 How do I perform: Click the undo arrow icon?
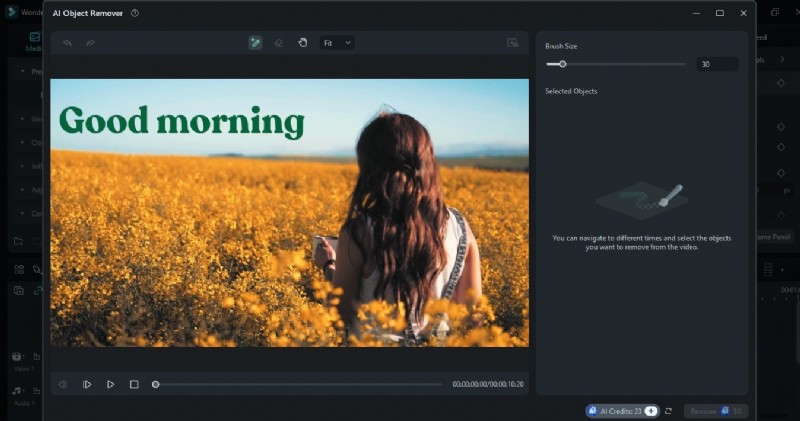pyautogui.click(x=67, y=43)
